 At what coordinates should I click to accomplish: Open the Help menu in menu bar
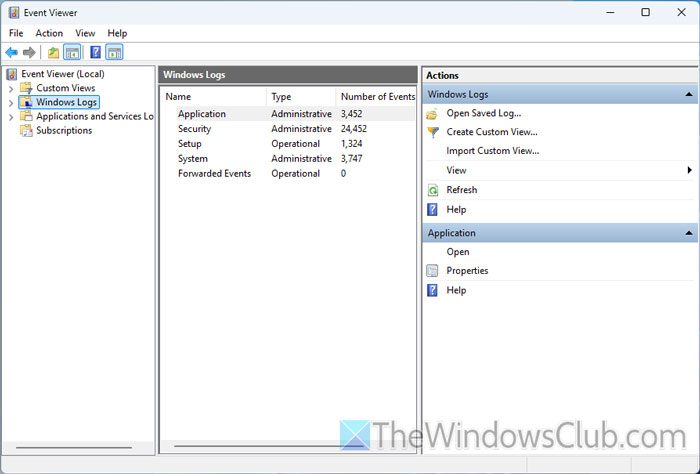point(117,33)
